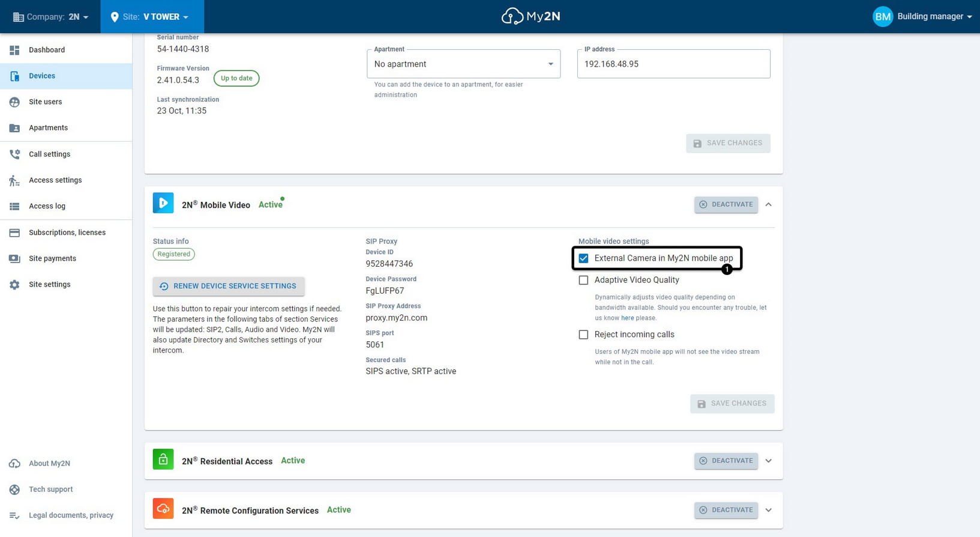The image size is (980, 537).
Task: Click the Site payments icon
Action: coord(14,258)
